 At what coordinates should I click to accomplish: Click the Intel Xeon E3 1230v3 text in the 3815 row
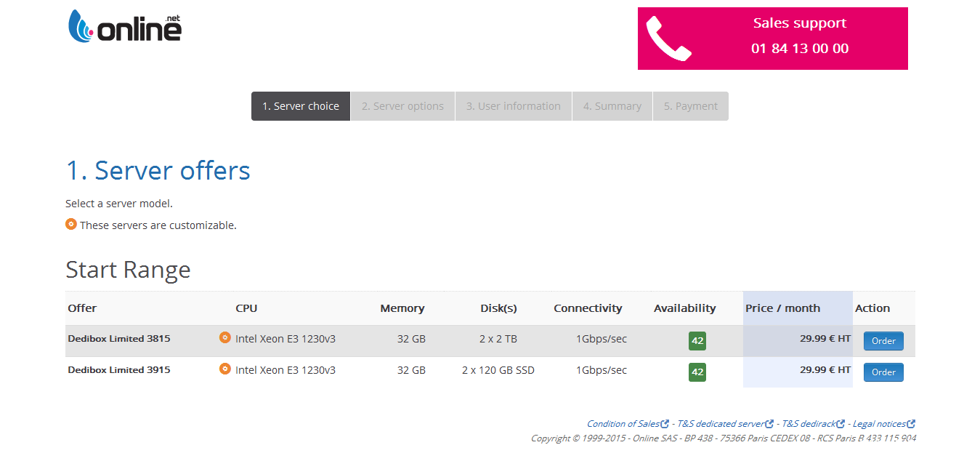[286, 339]
